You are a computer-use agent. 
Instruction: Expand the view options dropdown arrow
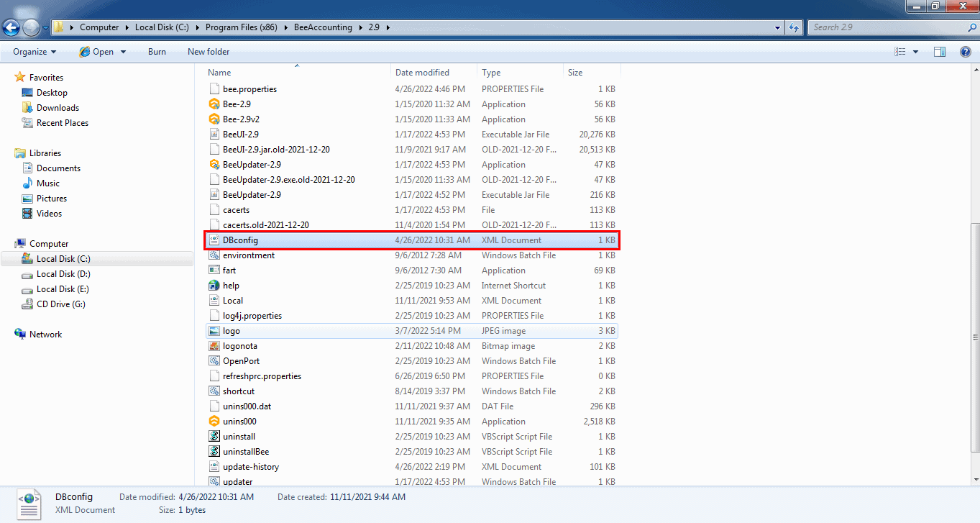click(x=915, y=52)
